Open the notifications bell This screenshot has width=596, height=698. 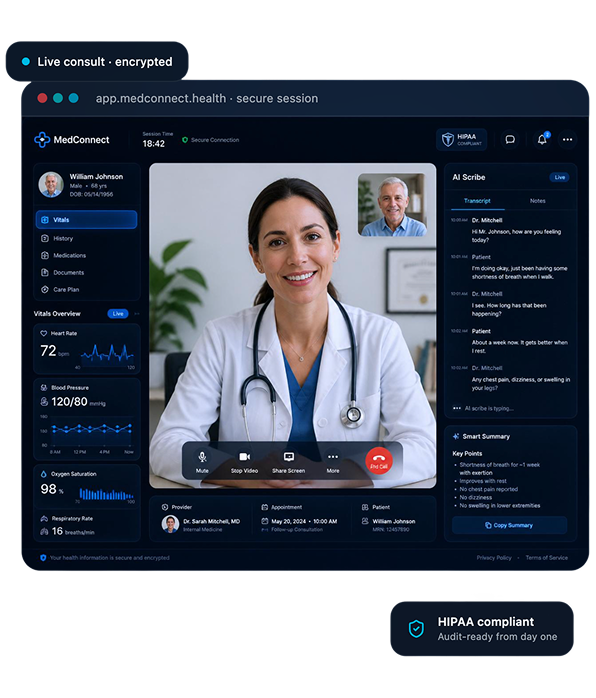pos(542,140)
